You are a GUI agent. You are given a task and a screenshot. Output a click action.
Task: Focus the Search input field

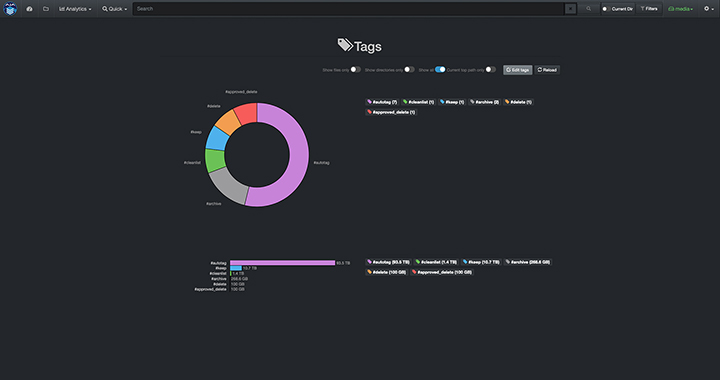click(x=349, y=9)
